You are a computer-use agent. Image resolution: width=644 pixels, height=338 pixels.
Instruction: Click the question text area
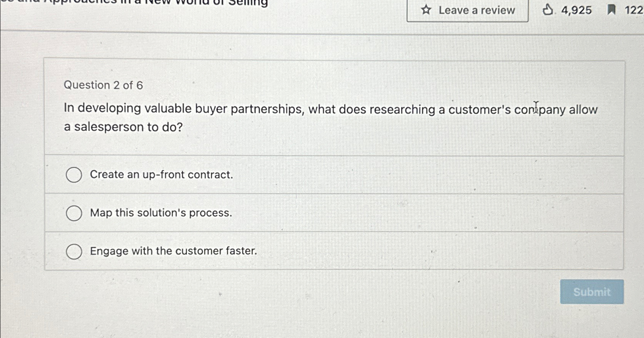330,117
